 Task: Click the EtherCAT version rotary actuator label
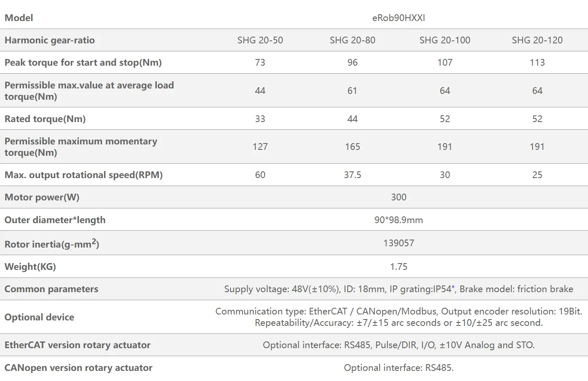[x=78, y=345]
